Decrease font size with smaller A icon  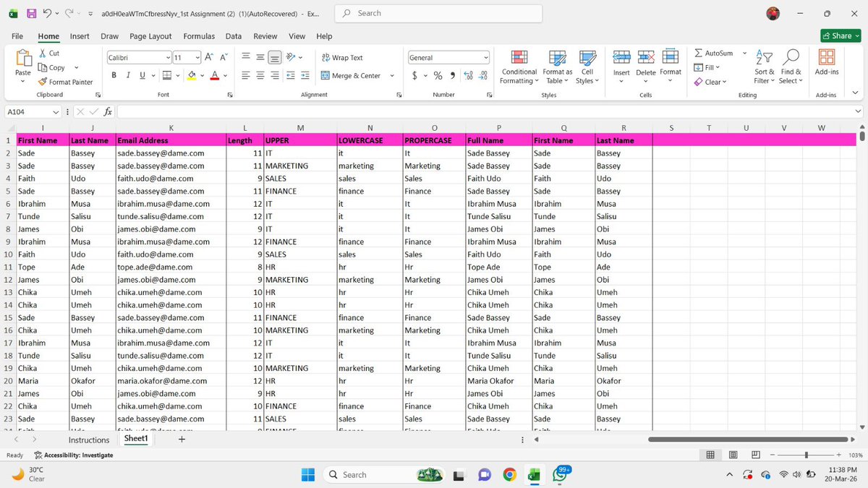[x=224, y=57]
